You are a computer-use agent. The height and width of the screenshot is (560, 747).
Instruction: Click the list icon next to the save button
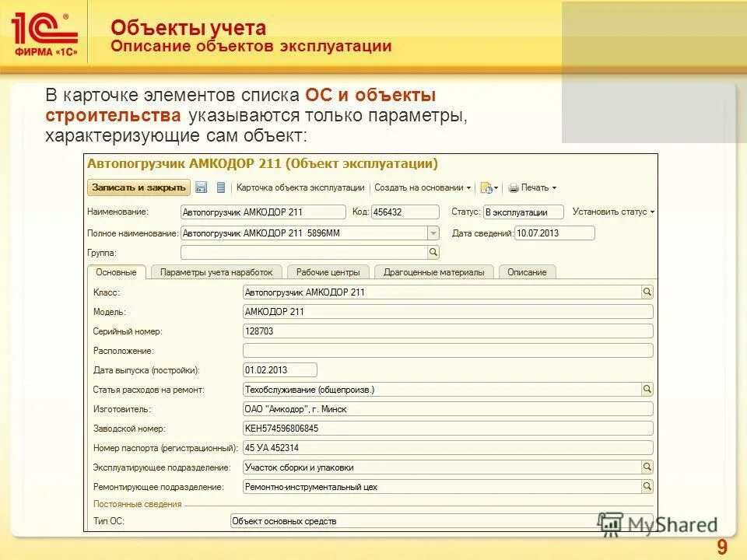[x=221, y=188]
